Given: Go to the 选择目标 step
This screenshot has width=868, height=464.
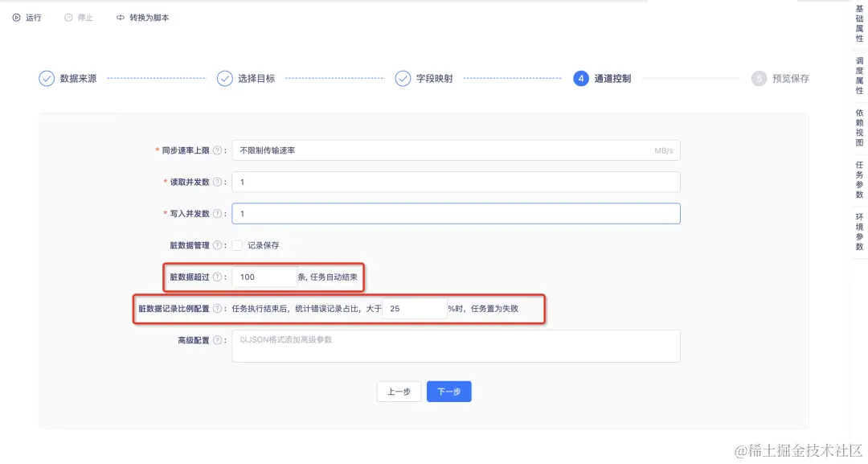Looking at the screenshot, I should [x=246, y=79].
